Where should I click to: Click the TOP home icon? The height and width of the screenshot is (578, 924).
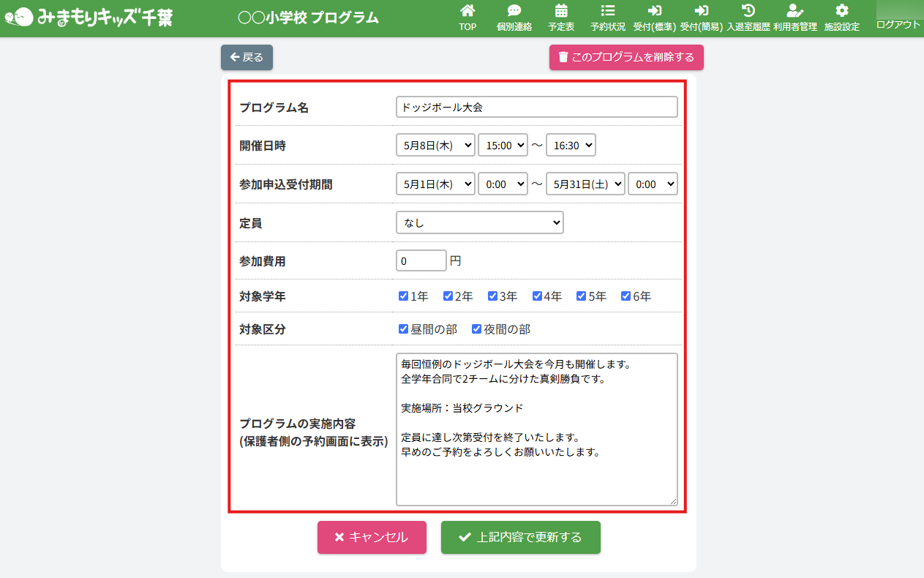point(467,11)
